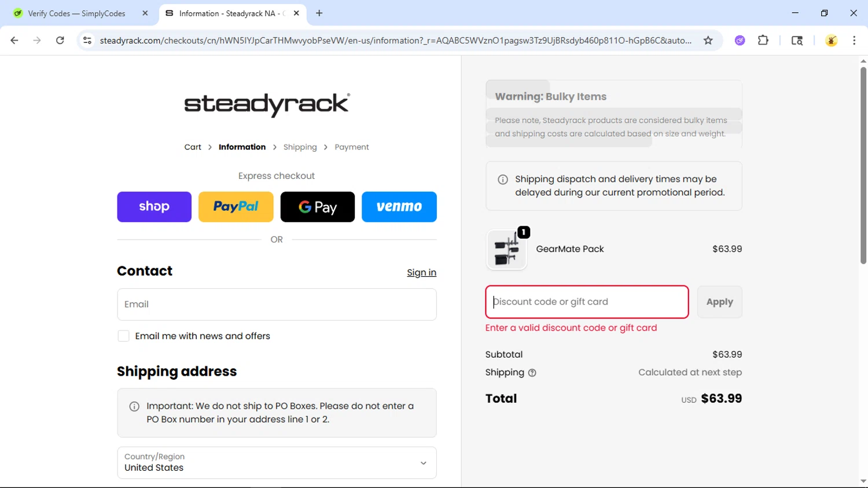Open the Country/Region dropdown

click(277, 463)
